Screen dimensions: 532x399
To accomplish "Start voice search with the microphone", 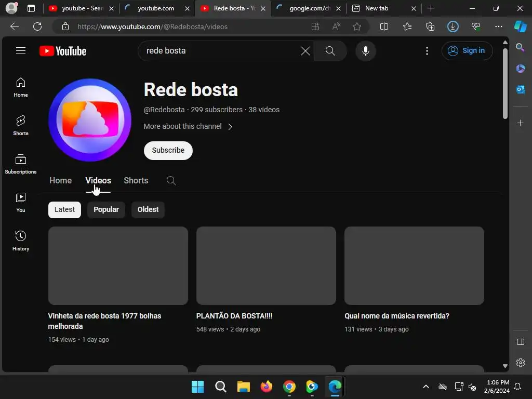I will (365, 51).
